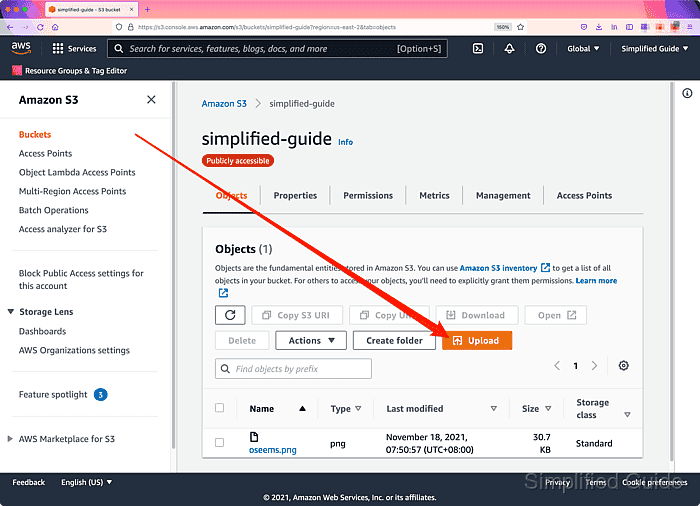Select all objects checkbox in header
Image resolution: width=700 pixels, height=506 pixels.
(x=219, y=408)
